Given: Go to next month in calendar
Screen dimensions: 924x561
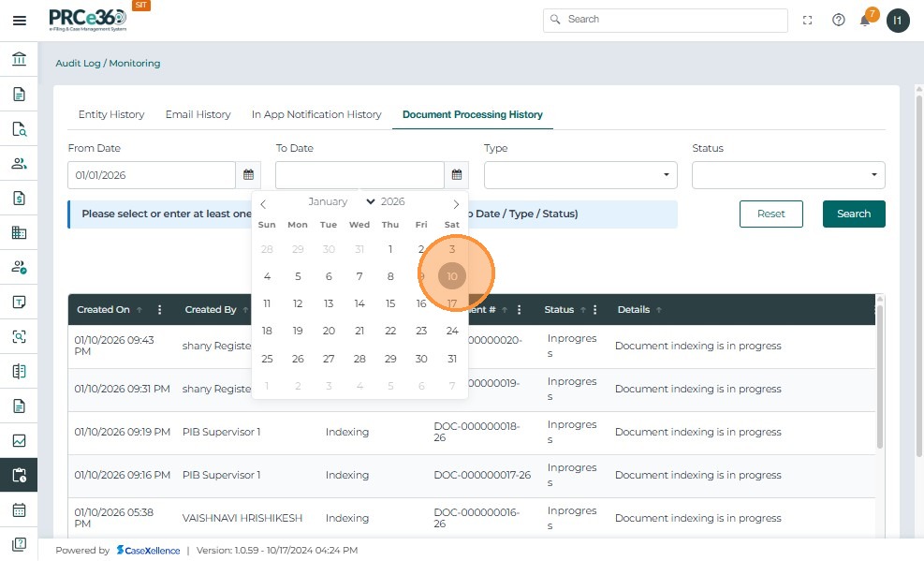Looking at the screenshot, I should pyautogui.click(x=456, y=203).
